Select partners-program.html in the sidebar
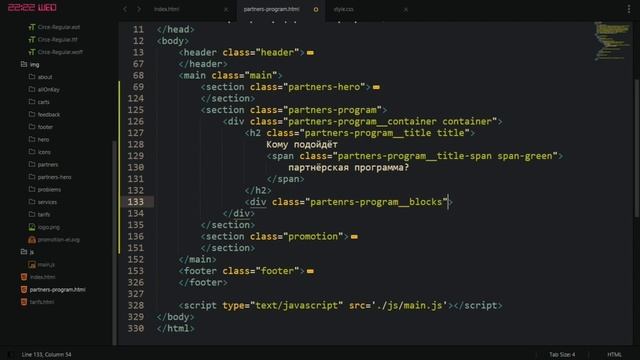The width and height of the screenshot is (640, 360). (x=58, y=290)
